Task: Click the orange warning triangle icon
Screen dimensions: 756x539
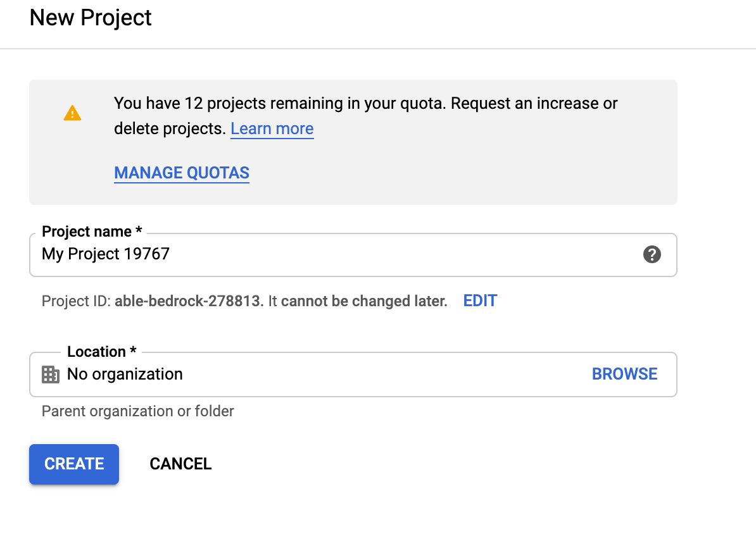Action: [x=72, y=114]
